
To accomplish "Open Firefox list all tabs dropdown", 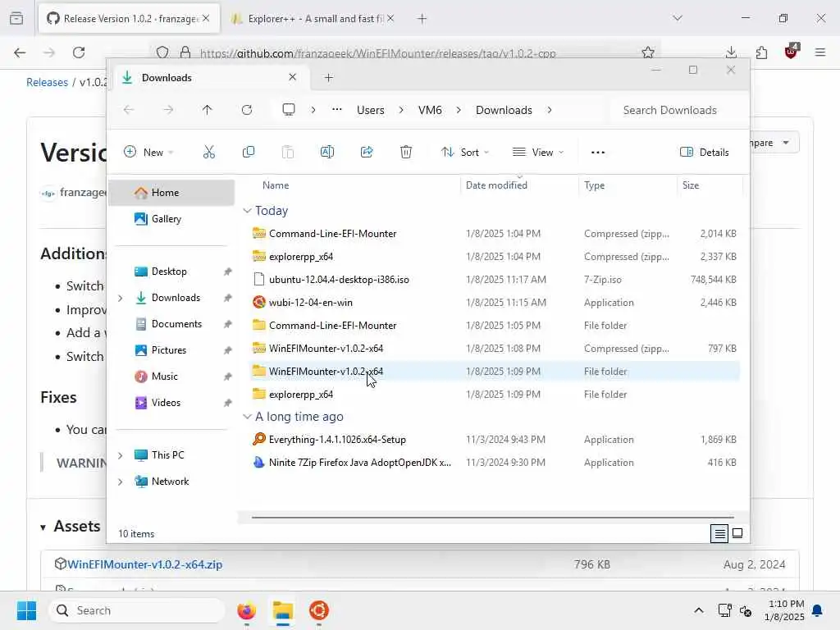I will (678, 18).
